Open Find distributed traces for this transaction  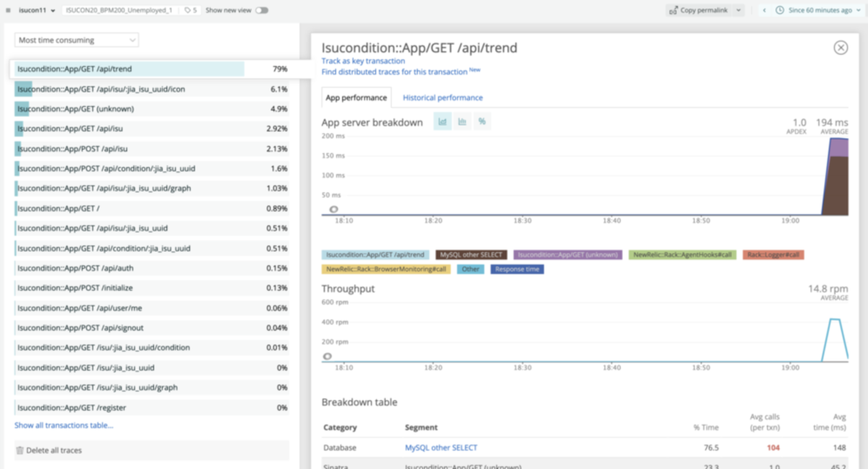click(394, 72)
